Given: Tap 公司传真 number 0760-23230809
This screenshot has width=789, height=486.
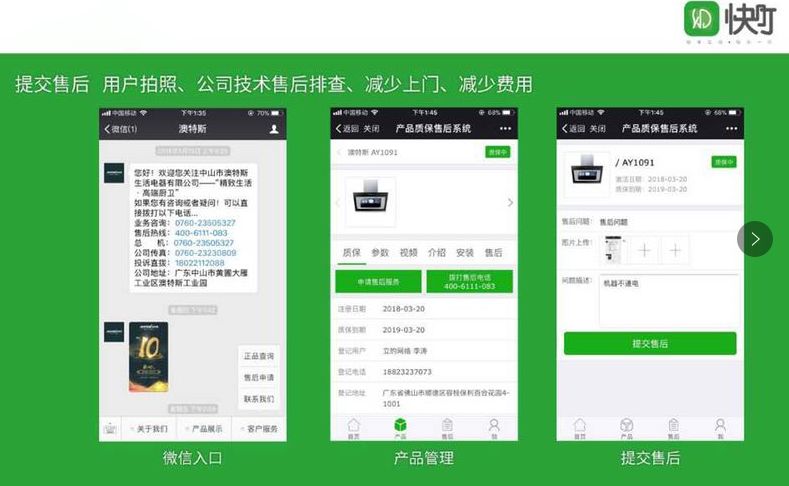Looking at the screenshot, I should click(x=205, y=253).
